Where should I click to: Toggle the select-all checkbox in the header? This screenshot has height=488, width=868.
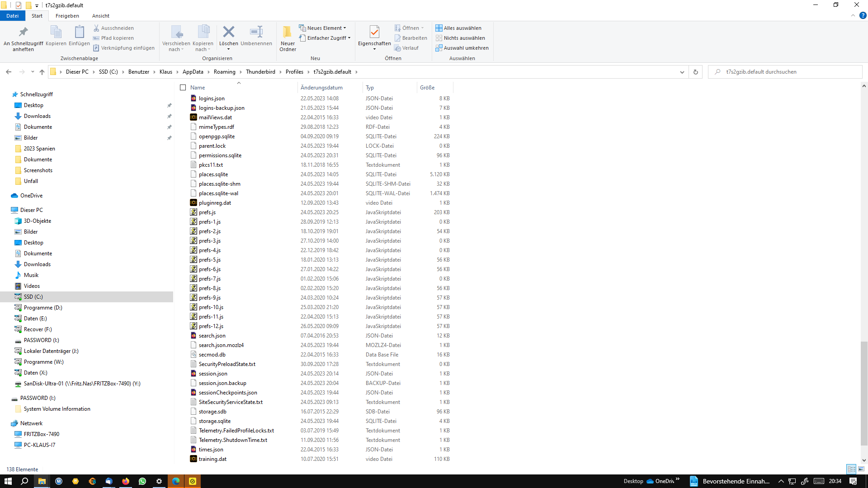pos(183,88)
